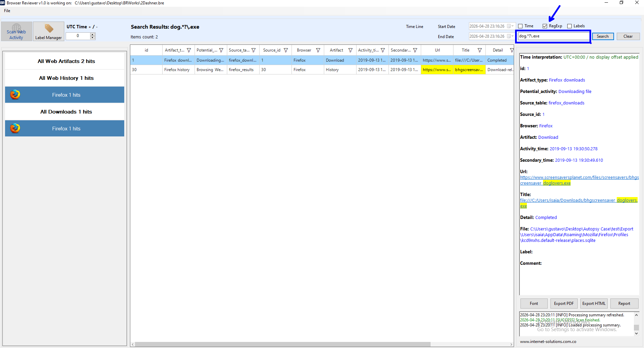Click firefox_results Source table cell
Image resolution: width=644 pixels, height=348 pixels.
pyautogui.click(x=243, y=70)
